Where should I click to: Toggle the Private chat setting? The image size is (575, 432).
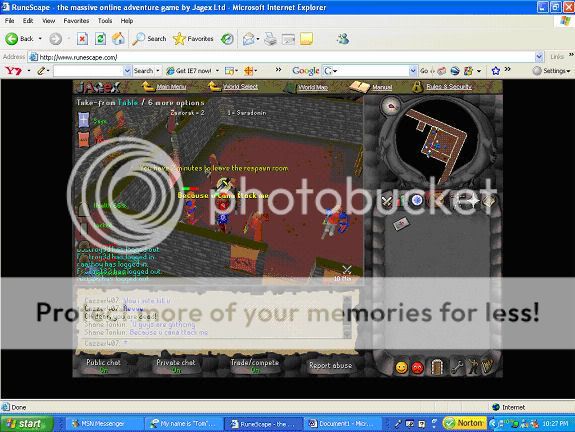pos(176,366)
